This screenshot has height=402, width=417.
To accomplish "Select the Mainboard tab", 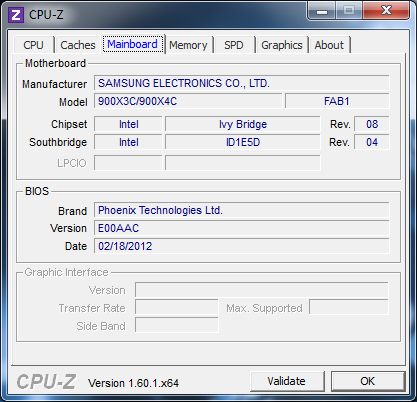I will pos(133,44).
